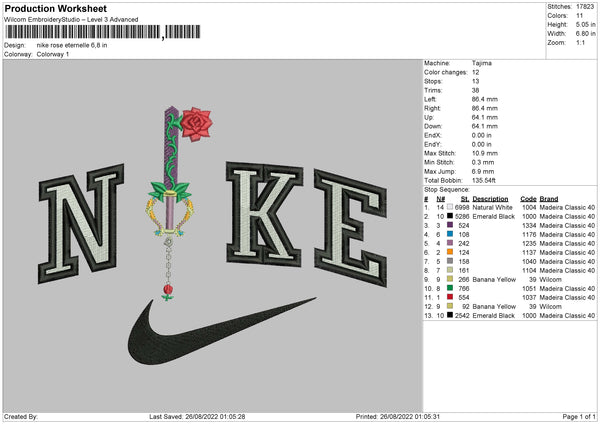The height and width of the screenshot is (424, 600).
Task: Click the embroidered letter E in the preview
Action: (x=350, y=228)
